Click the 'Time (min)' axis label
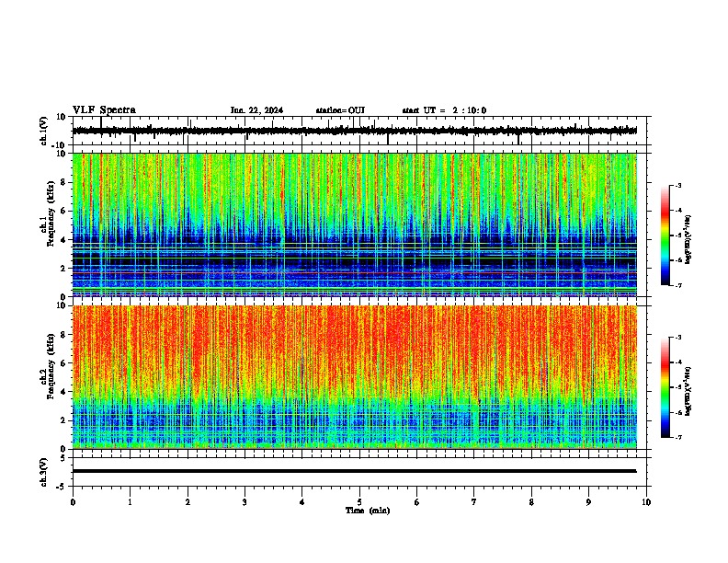 (x=368, y=511)
